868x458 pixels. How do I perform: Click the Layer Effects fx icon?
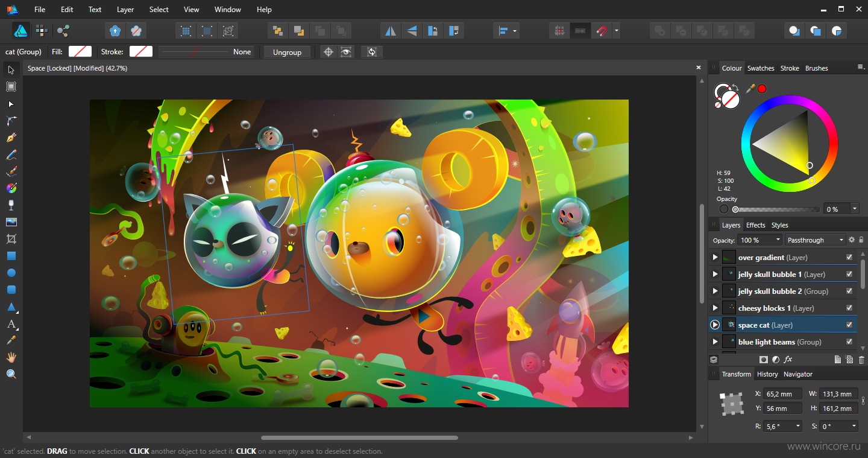point(788,360)
